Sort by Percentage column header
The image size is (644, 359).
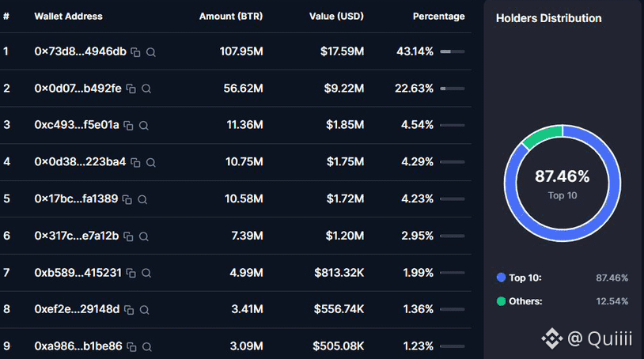[x=438, y=17]
